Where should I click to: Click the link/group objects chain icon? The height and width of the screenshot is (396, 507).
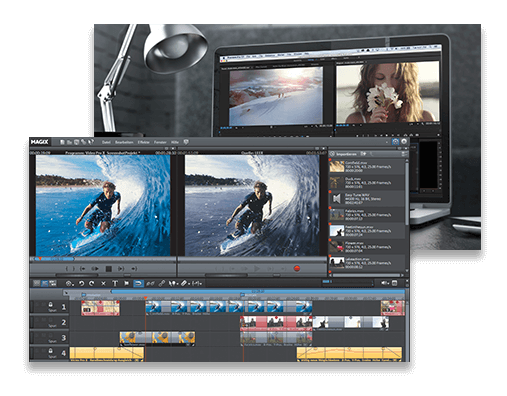(x=162, y=283)
